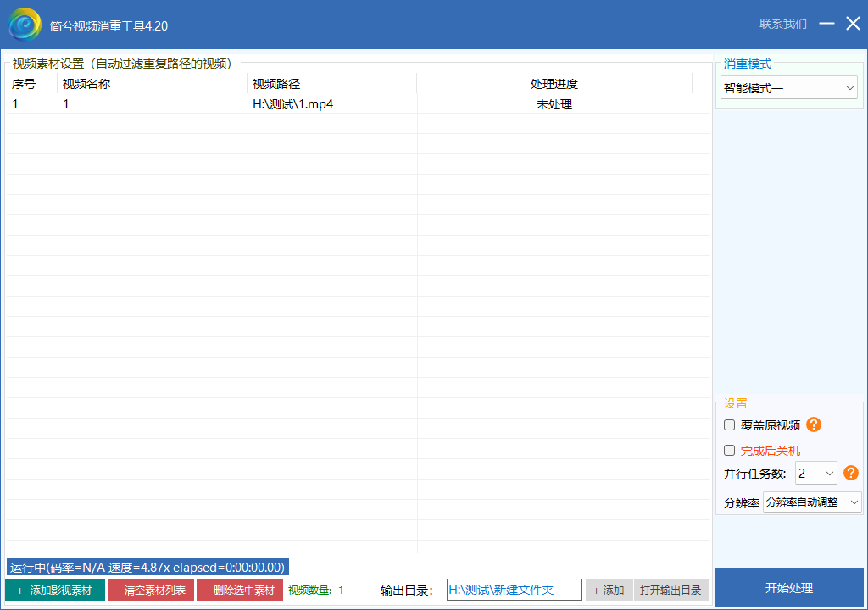This screenshot has height=610, width=868.
Task: Click the 清空素材列表 button
Action: 151,590
